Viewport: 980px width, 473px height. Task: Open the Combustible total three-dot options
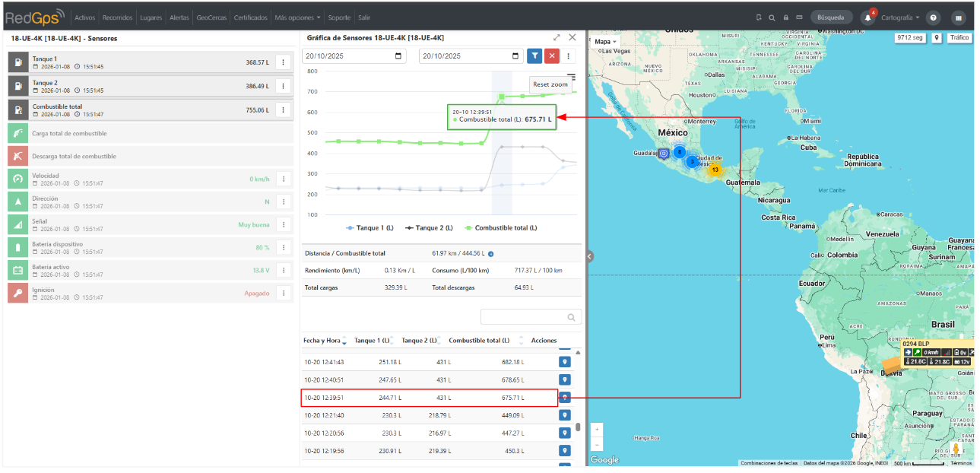pos(283,110)
